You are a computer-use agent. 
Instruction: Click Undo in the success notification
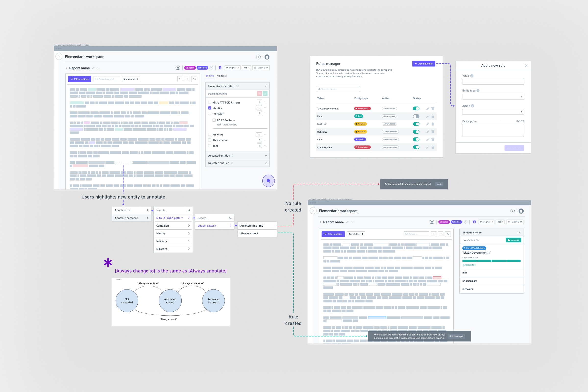point(439,184)
